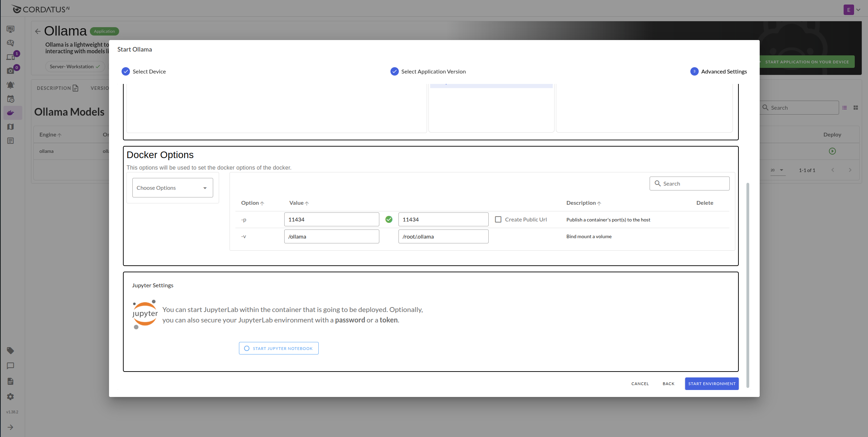
Task: Click Advanced Settings step
Action: [x=719, y=71]
